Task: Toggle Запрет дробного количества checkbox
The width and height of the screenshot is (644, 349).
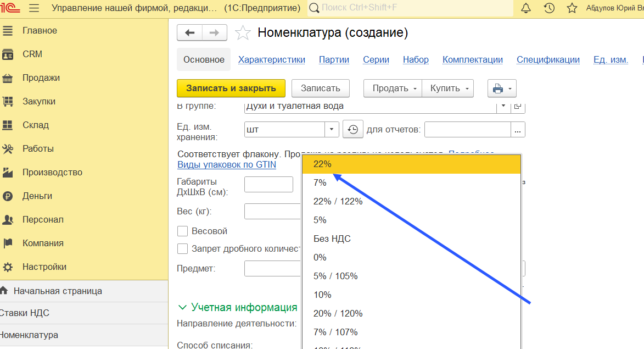Action: point(182,249)
